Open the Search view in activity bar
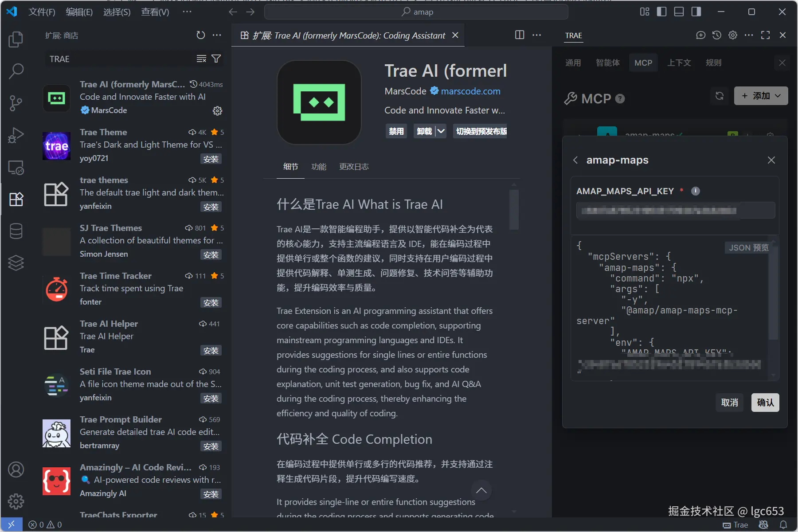798x532 pixels. [x=16, y=71]
